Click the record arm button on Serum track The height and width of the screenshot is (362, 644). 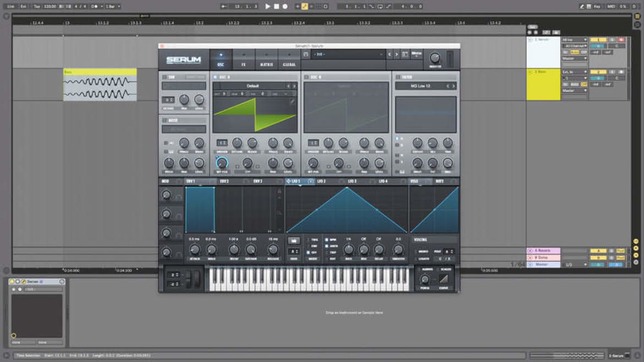[x=621, y=40]
